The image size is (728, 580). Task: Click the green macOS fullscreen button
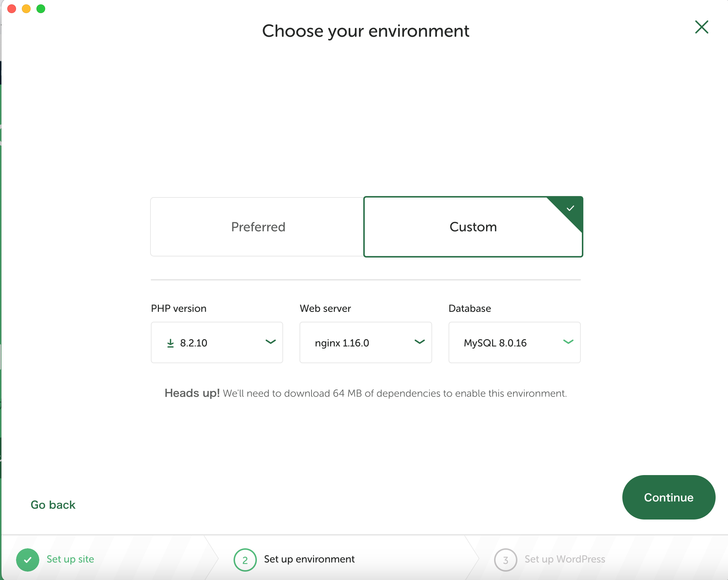click(x=41, y=9)
